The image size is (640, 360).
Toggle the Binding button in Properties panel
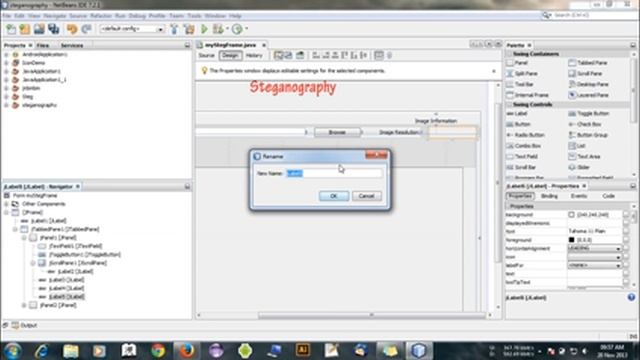coord(549,196)
